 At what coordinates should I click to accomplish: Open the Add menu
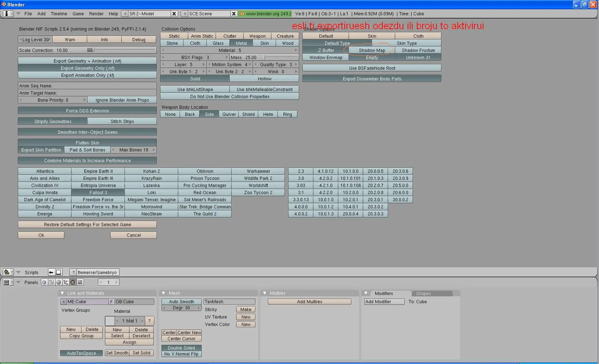(x=41, y=14)
